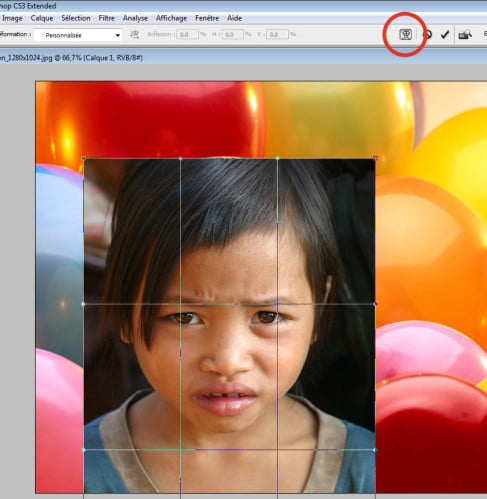Open the Déformation preset dropdown showing Personnalisée

pos(78,35)
